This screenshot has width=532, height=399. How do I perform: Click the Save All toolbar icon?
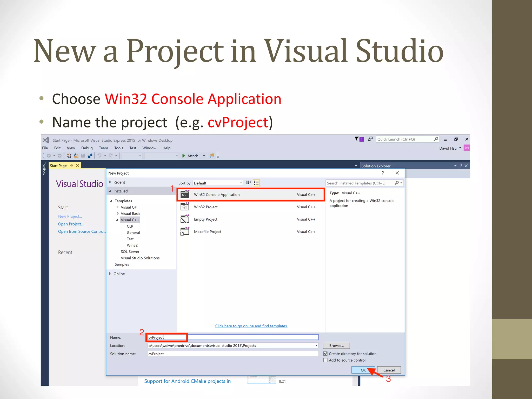90,156
